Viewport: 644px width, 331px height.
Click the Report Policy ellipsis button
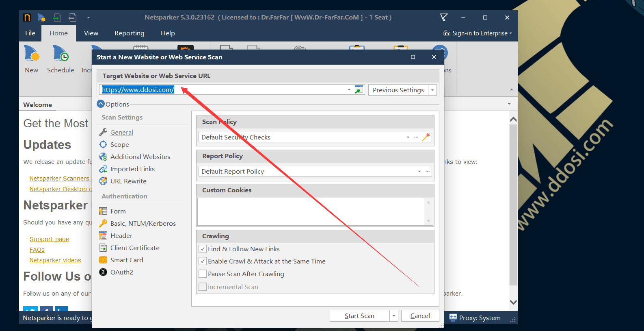[x=428, y=172]
